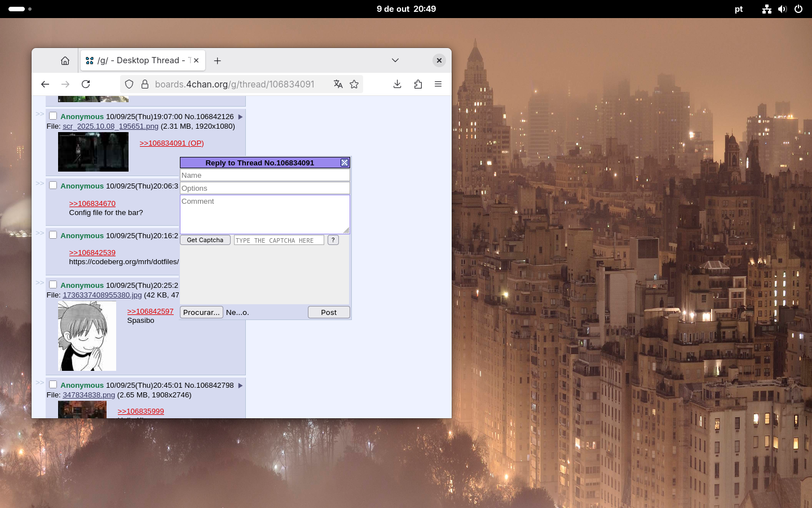Image resolution: width=812 pixels, height=508 pixels.
Task: Click the browser home icon
Action: [65, 60]
